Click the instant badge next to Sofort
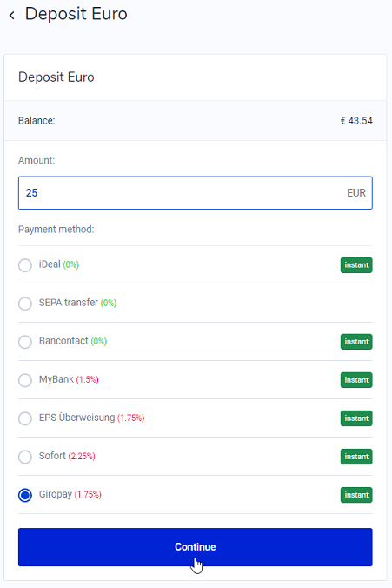The width and height of the screenshot is (392, 588). 356,457
